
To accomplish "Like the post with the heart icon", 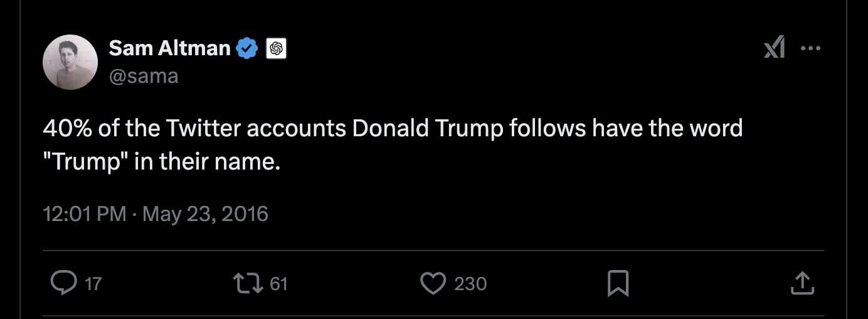I will (x=433, y=284).
